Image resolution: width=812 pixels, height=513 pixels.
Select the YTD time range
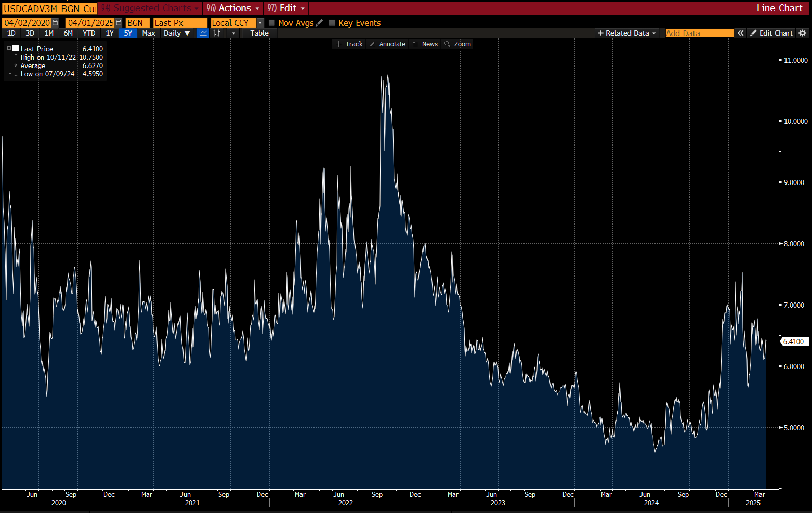pyautogui.click(x=89, y=33)
